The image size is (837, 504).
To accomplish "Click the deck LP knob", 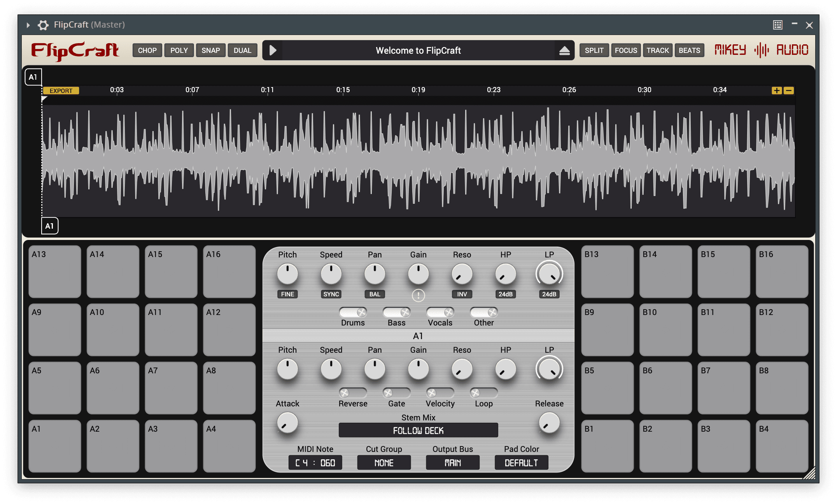I will click(x=549, y=274).
